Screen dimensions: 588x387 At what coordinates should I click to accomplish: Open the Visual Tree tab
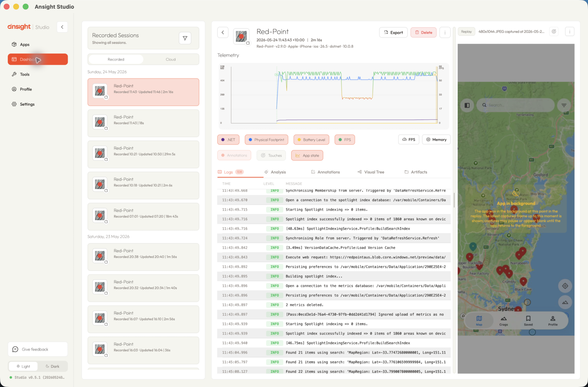[371, 172]
